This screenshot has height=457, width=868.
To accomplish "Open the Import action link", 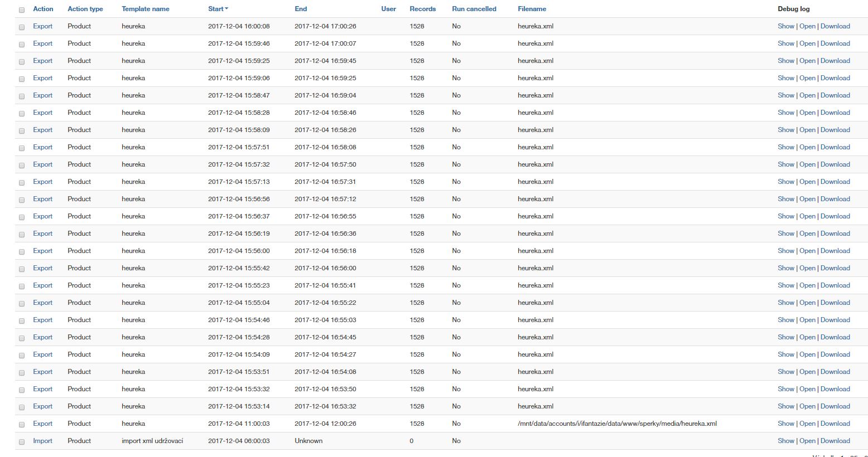I will point(42,441).
